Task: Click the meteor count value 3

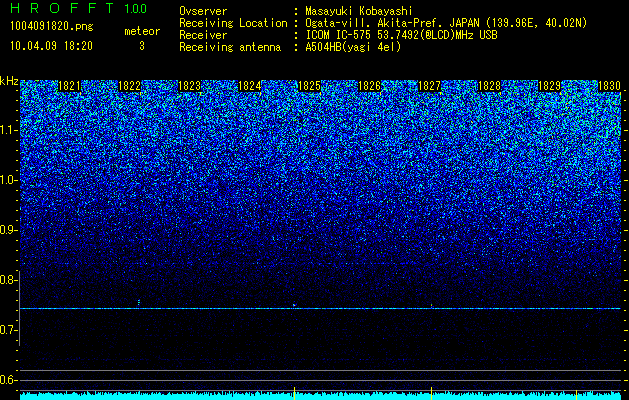Action: [142, 46]
